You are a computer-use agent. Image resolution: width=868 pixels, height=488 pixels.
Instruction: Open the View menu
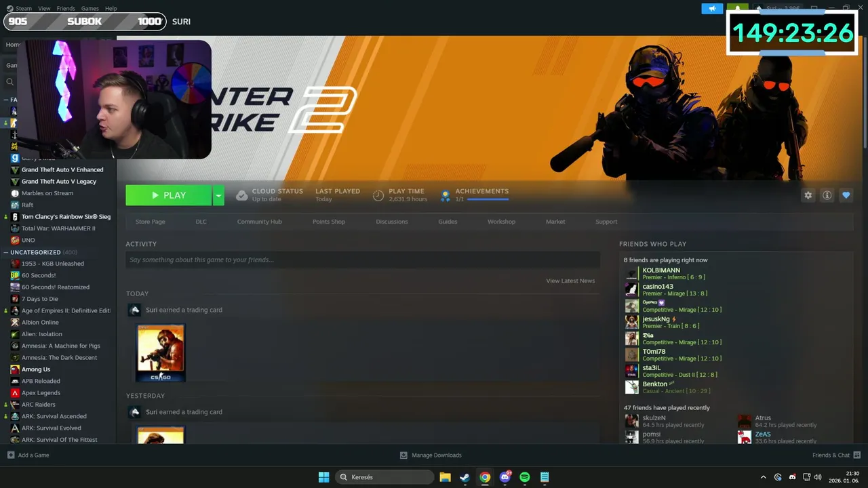tap(45, 9)
